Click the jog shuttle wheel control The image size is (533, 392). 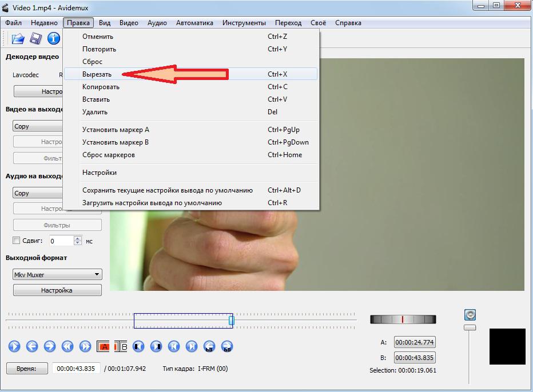[403, 319]
